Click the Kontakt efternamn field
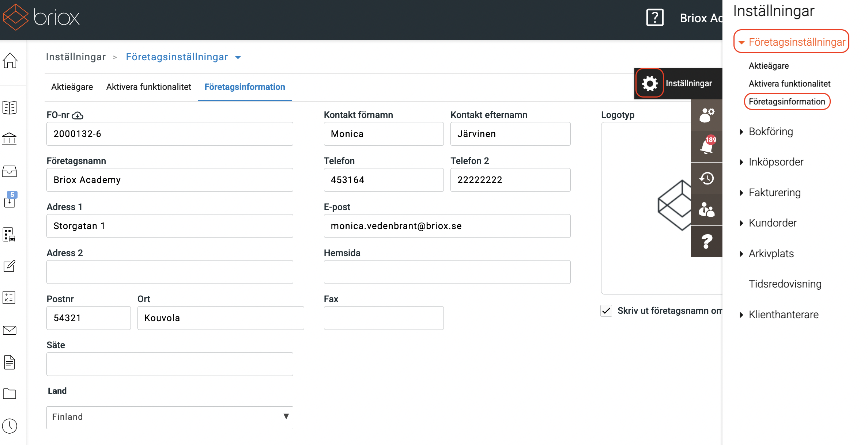Screen dimensions: 868x445 510,134
